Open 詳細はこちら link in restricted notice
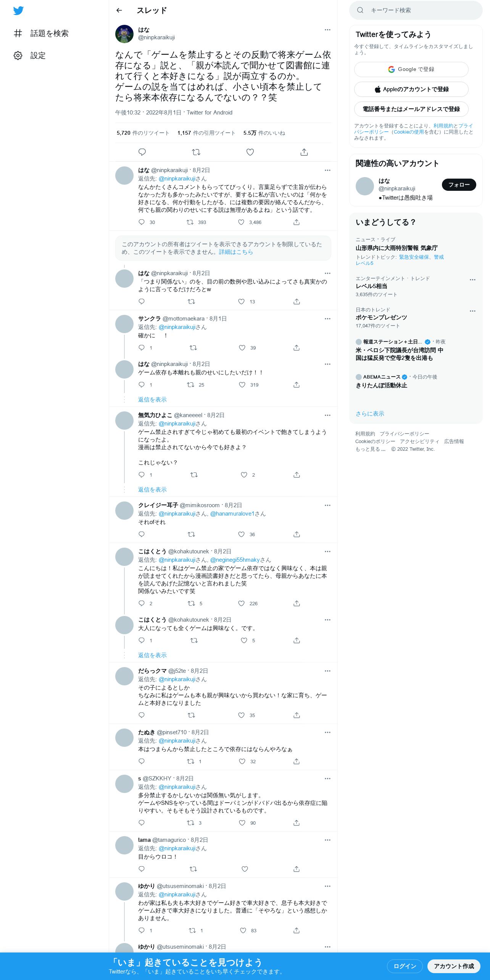 click(236, 252)
